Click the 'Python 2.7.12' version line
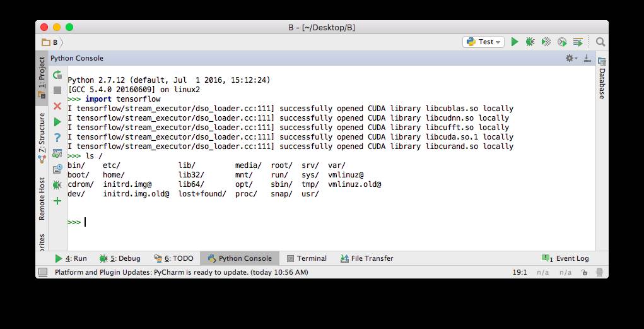 click(x=169, y=80)
